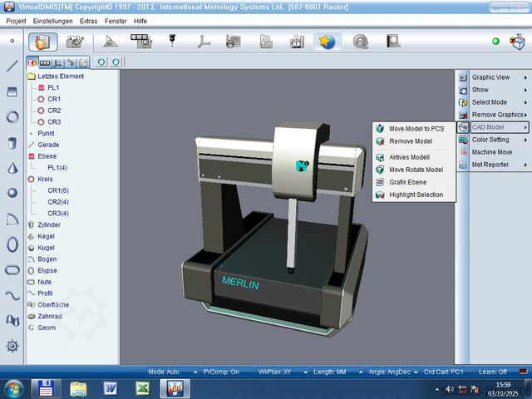Select the sphere tool in left sidebar
The width and height of the screenshot is (532, 399).
point(12,193)
